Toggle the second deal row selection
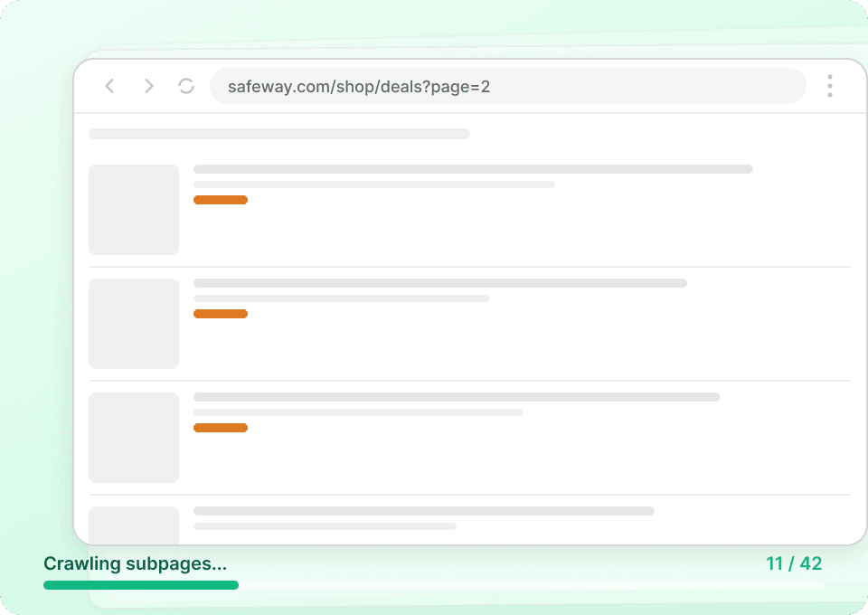 [470, 324]
